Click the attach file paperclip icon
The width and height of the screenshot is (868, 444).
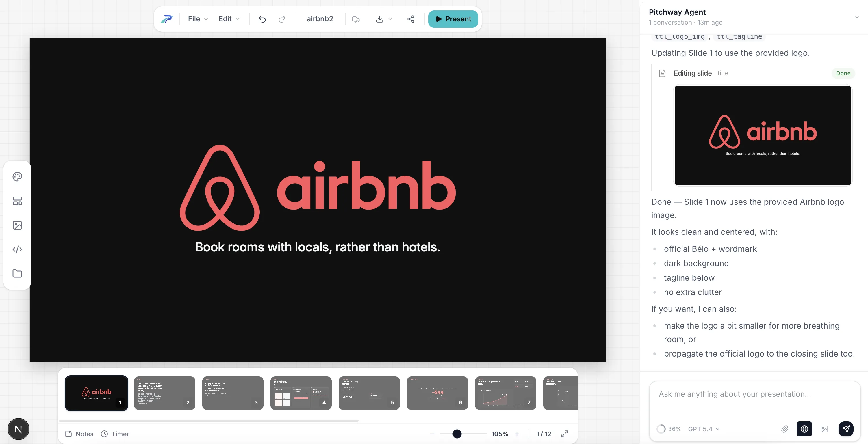click(x=784, y=429)
